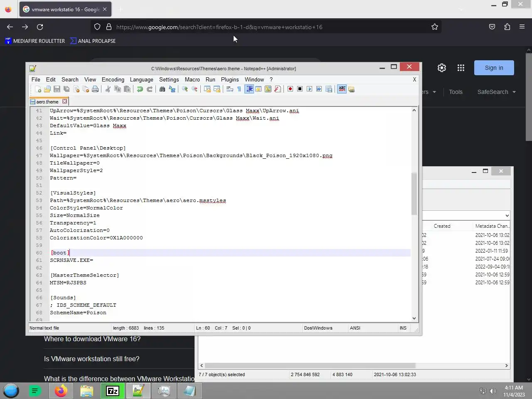The height and width of the screenshot is (399, 532).
Task: Click the Start orb on taskbar
Action: (x=11, y=391)
